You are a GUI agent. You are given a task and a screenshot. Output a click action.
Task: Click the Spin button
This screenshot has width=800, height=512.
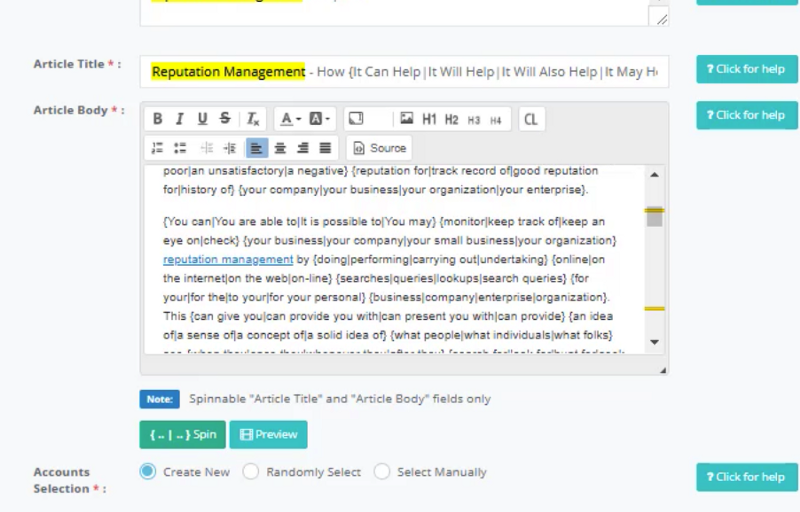[x=183, y=434]
